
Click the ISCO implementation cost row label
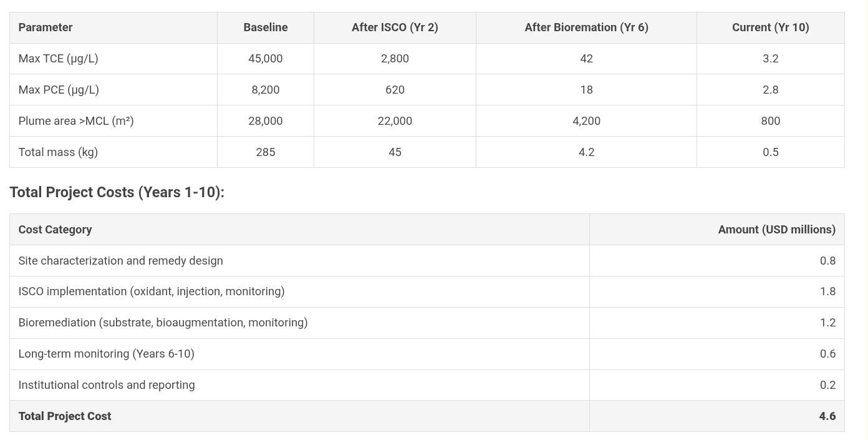click(152, 291)
